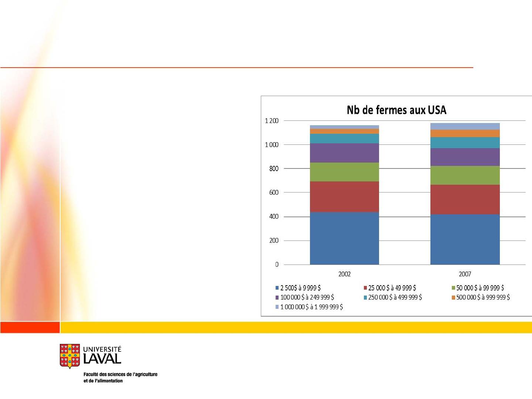Viewport: 532px width, 399px height.
Task: Select the purple segment of the 2007 bar
Action: (x=465, y=157)
